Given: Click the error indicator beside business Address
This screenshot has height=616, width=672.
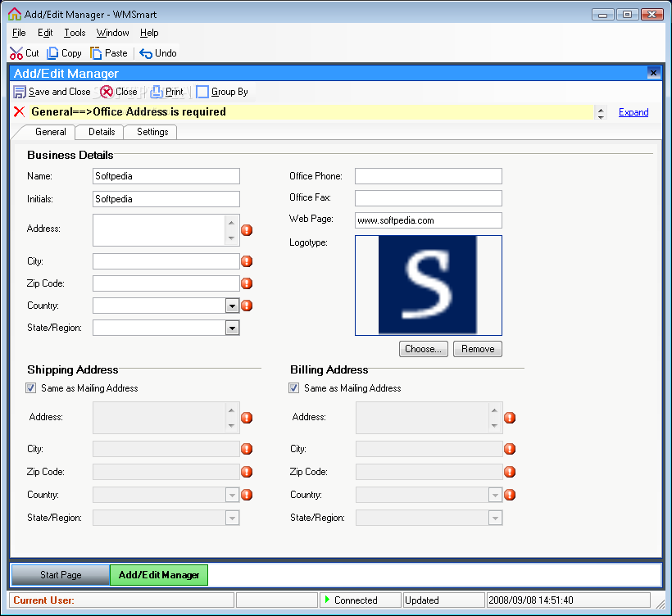Looking at the screenshot, I should [247, 230].
